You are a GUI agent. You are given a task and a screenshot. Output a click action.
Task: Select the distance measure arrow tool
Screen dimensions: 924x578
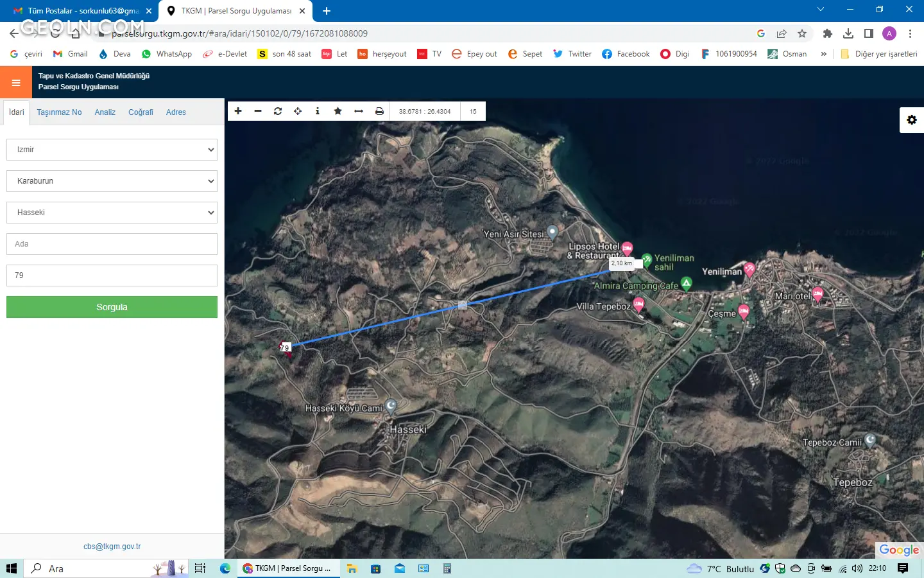tap(359, 111)
